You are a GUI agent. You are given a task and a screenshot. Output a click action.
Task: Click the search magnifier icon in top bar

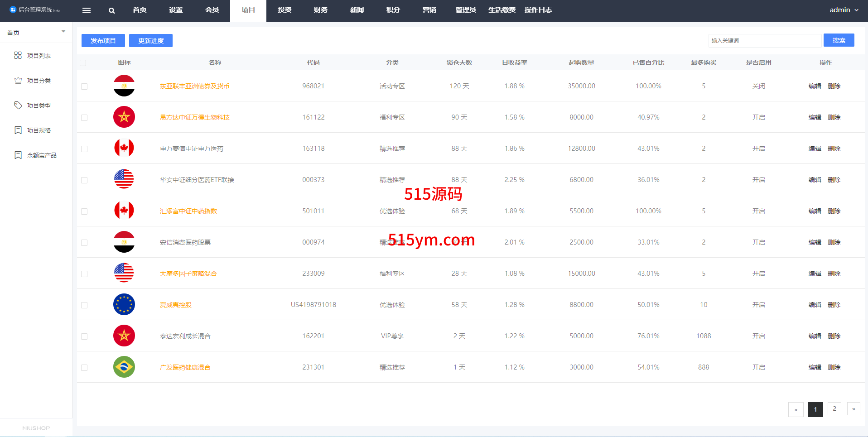(111, 10)
